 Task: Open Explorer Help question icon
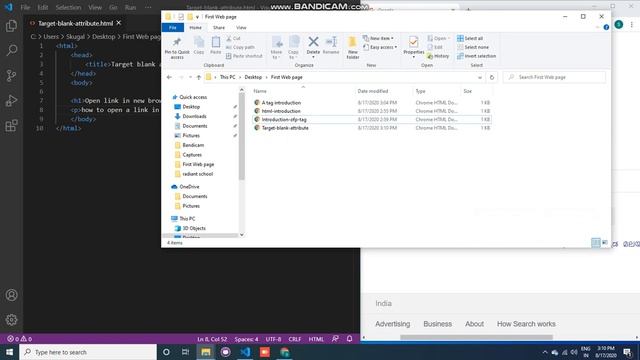[606, 27]
